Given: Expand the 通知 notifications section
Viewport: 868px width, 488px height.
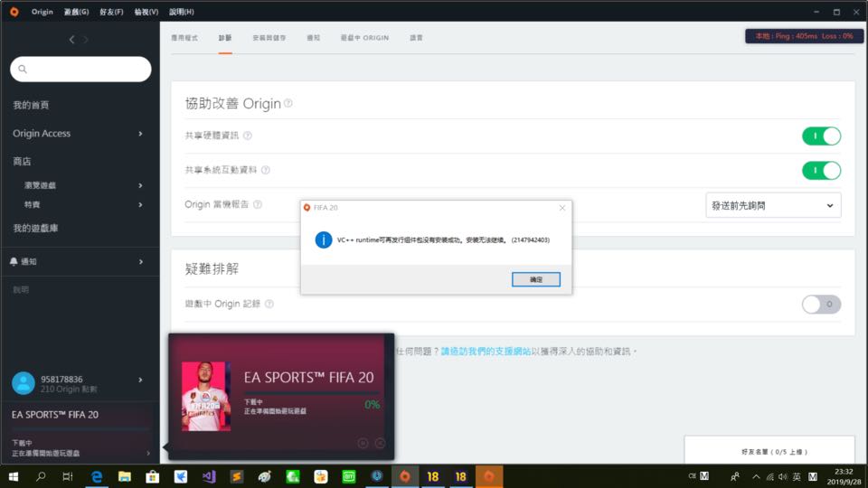Looking at the screenshot, I should click(x=141, y=262).
